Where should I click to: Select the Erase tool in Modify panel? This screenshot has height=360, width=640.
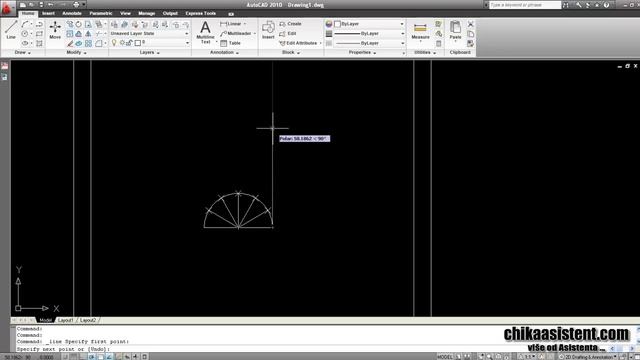coord(70,43)
